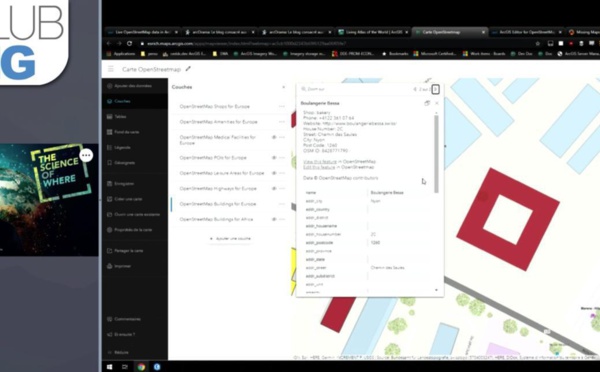Viewport: 600px width, 372px height.
Task: Click Imprimer in the sidebar
Action: [122, 266]
